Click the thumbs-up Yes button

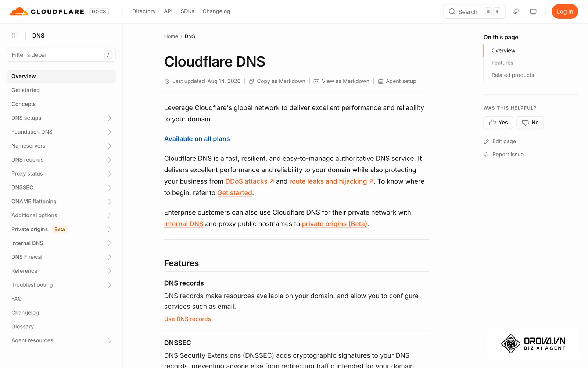(x=498, y=123)
